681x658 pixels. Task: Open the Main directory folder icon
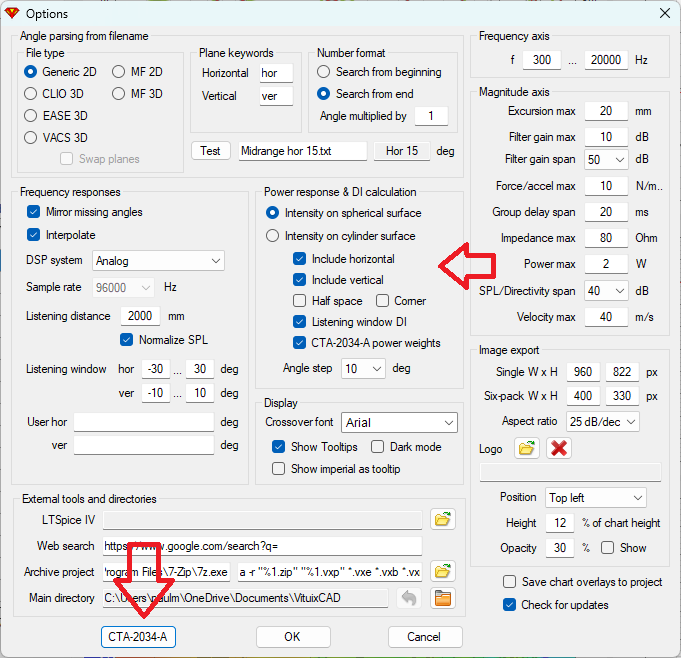442,598
